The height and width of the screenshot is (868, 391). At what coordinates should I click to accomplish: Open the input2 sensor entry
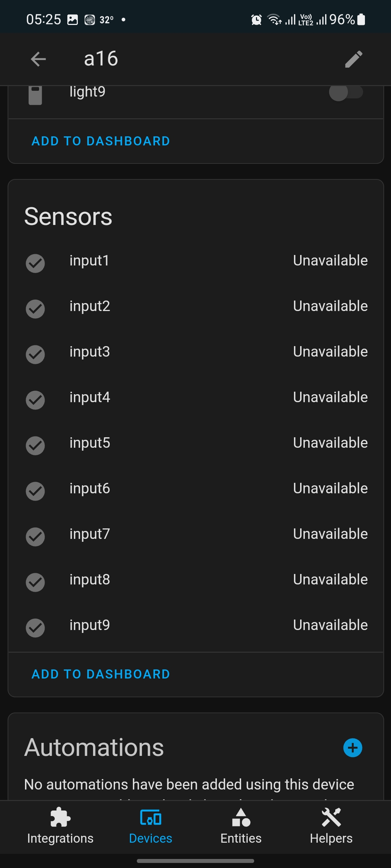pos(90,306)
